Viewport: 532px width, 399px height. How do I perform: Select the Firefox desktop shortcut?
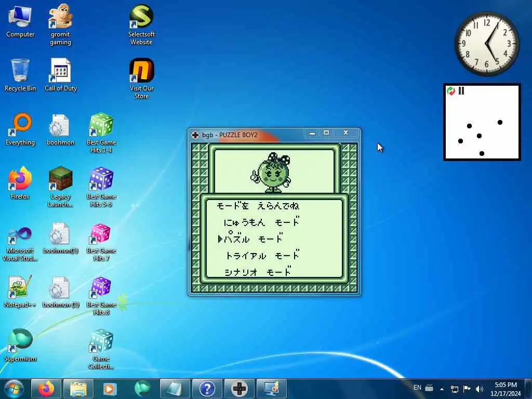(x=20, y=183)
